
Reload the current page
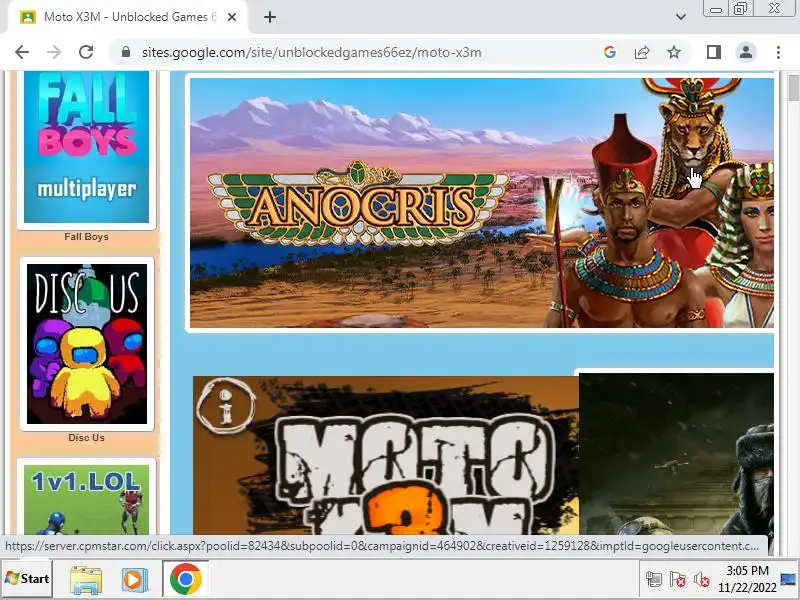coord(86,52)
